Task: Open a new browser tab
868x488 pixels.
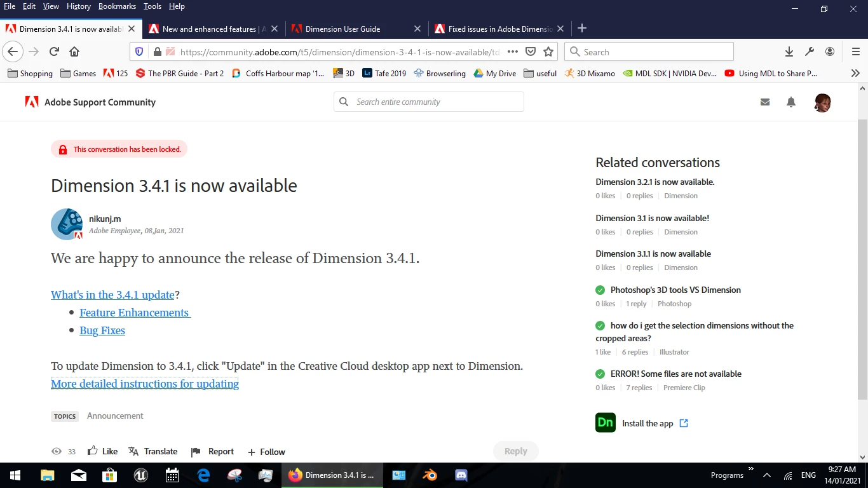Action: point(582,28)
